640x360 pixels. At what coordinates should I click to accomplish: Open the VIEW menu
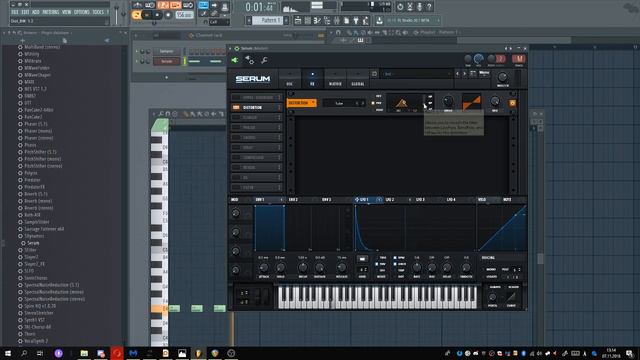click(67, 12)
